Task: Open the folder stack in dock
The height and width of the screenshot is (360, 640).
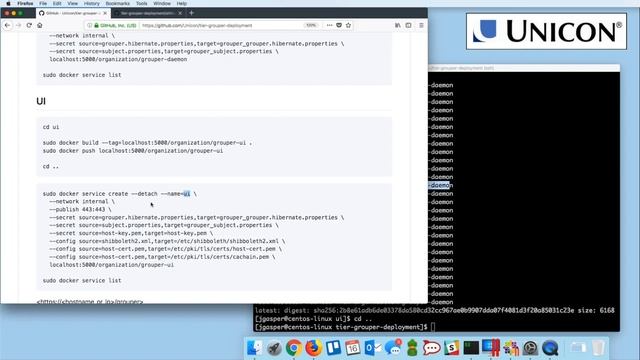Action: click(x=578, y=348)
